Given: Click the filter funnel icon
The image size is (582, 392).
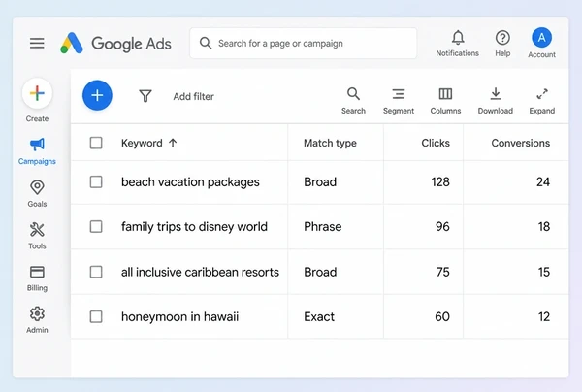Looking at the screenshot, I should [145, 96].
